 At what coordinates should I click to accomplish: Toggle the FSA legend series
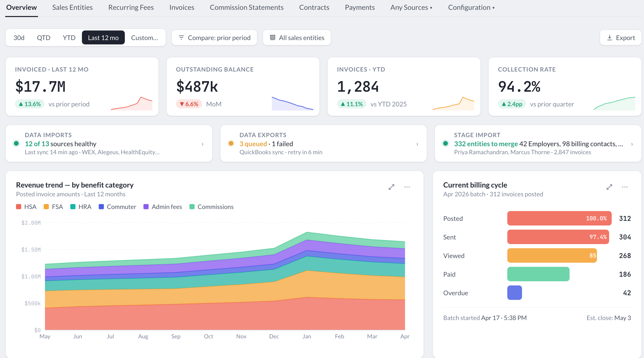coord(53,207)
